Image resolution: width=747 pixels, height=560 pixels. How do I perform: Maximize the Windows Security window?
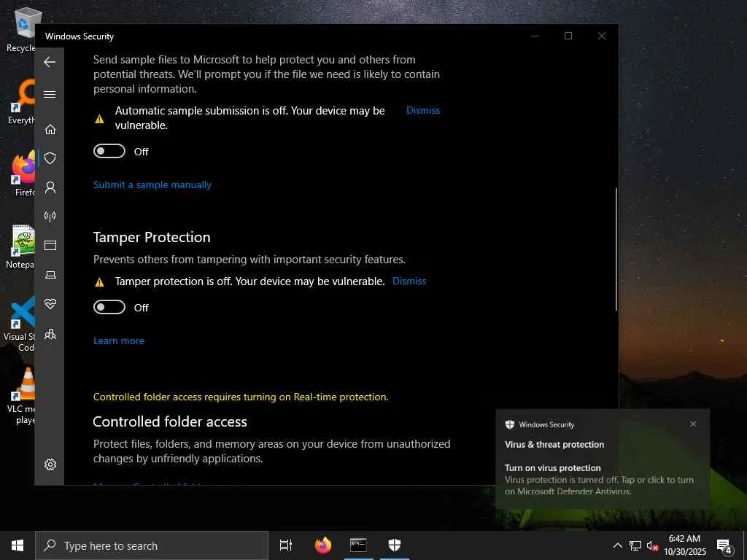[x=568, y=36]
